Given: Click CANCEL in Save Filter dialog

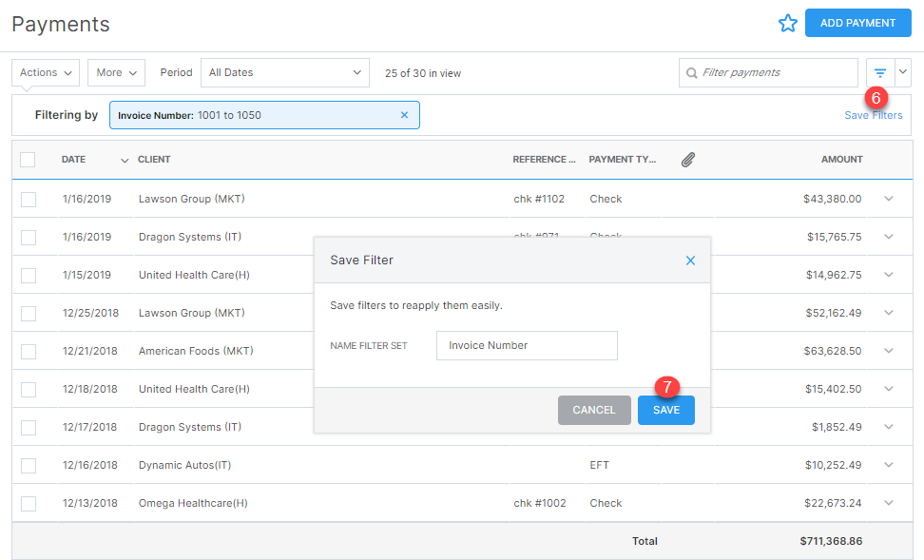Looking at the screenshot, I should [594, 411].
